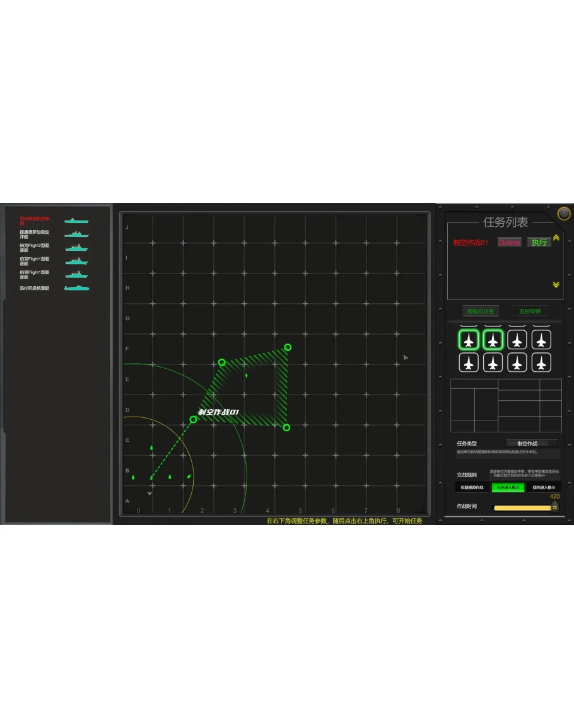The width and height of the screenshot is (574, 728).
Task: Click the top-right waypoint circle of patrol zone
Action: [x=288, y=347]
